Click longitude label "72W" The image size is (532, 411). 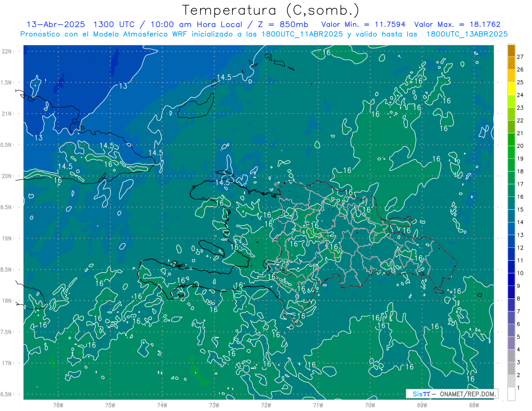(x=266, y=405)
